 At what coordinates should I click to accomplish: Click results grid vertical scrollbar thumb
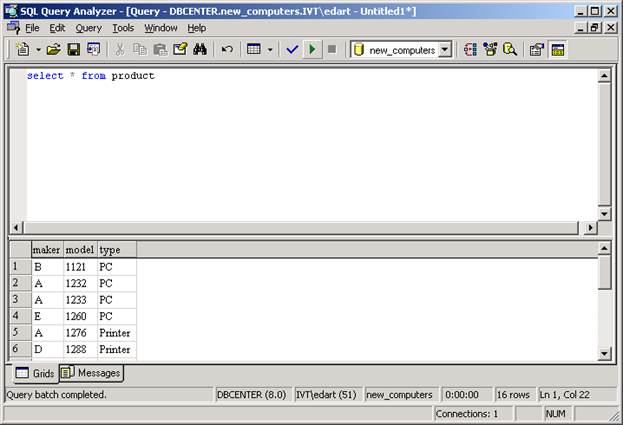604,272
